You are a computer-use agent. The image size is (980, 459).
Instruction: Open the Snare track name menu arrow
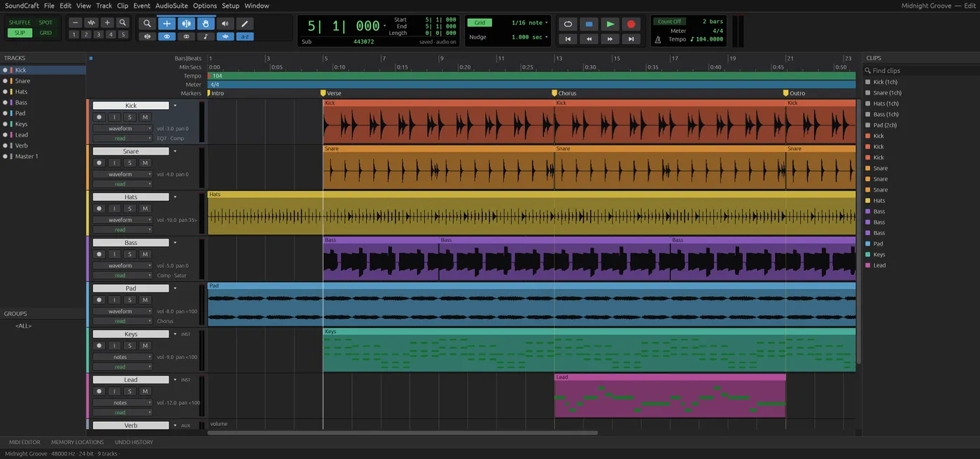coord(175,151)
